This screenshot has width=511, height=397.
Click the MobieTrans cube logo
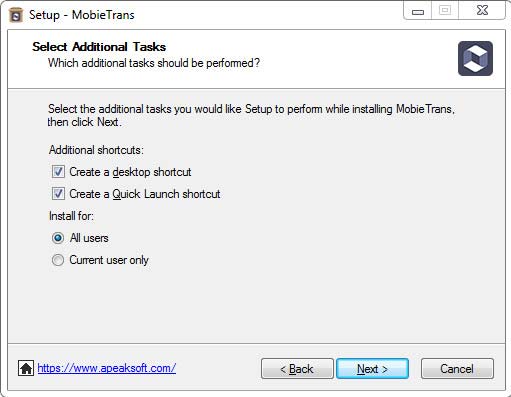[475, 58]
